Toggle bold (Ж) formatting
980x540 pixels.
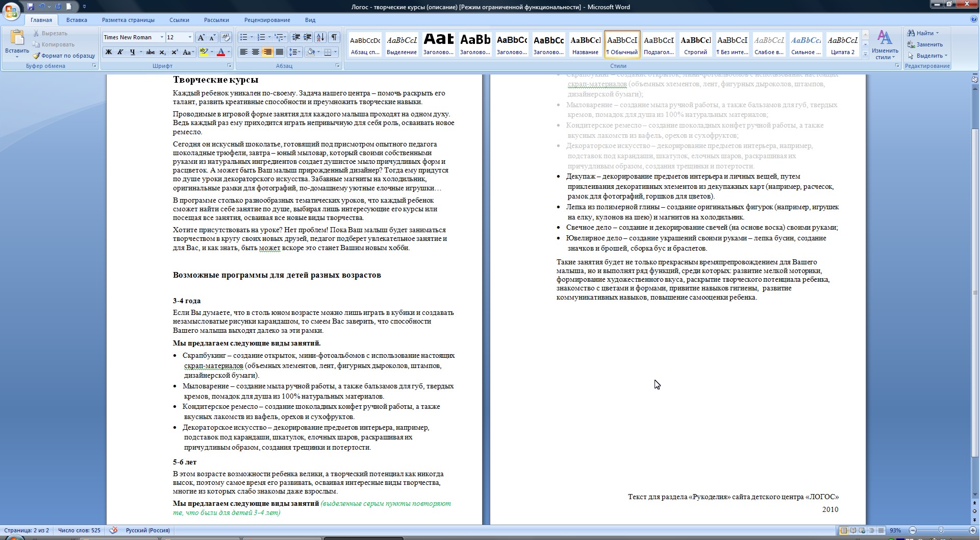coord(108,52)
